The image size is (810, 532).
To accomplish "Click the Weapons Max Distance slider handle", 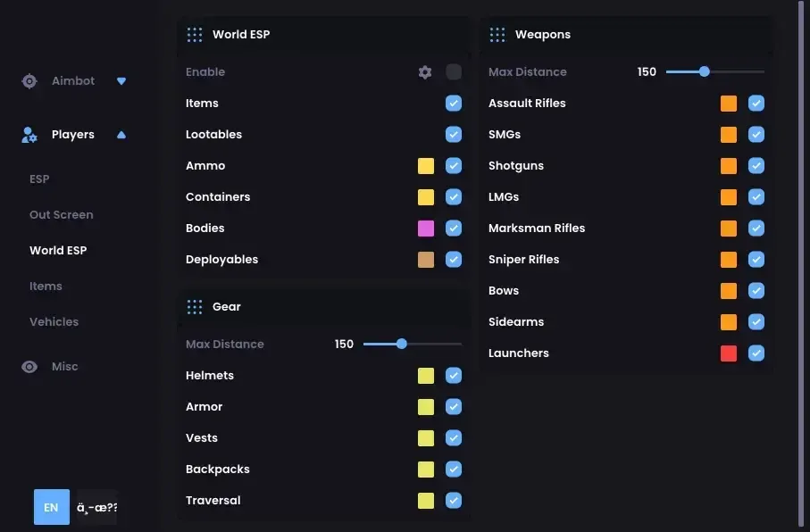I will [705, 72].
